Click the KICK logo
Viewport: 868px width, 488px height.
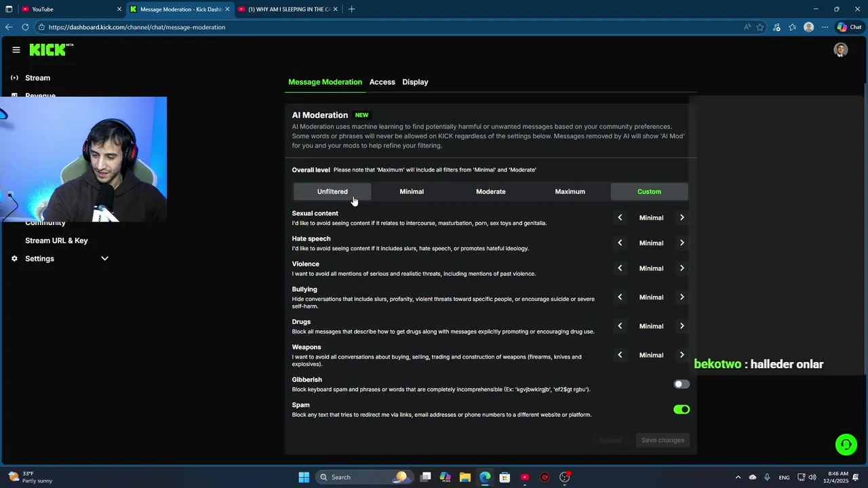tap(51, 49)
